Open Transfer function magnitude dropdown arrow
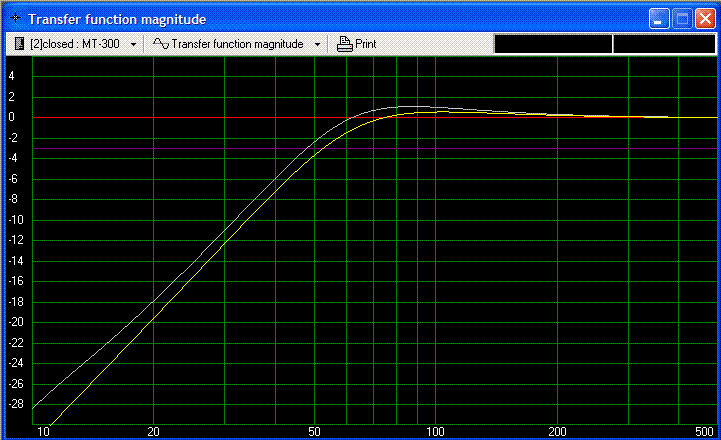Viewport: 721px width, 440px height. (x=317, y=45)
